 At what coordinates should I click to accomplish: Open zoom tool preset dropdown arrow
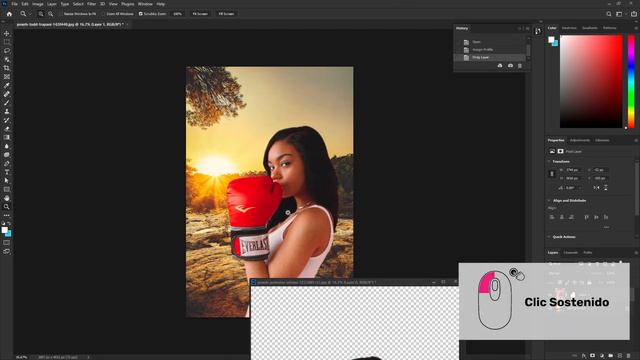[30, 14]
